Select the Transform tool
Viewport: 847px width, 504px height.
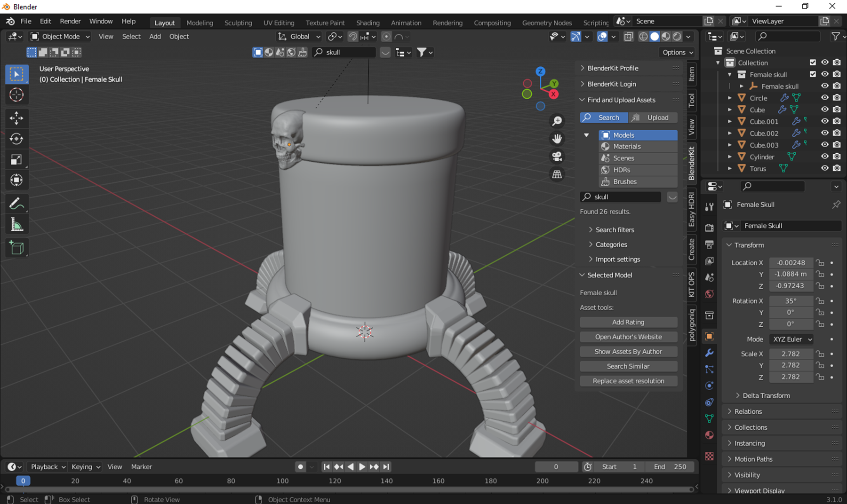point(16,180)
